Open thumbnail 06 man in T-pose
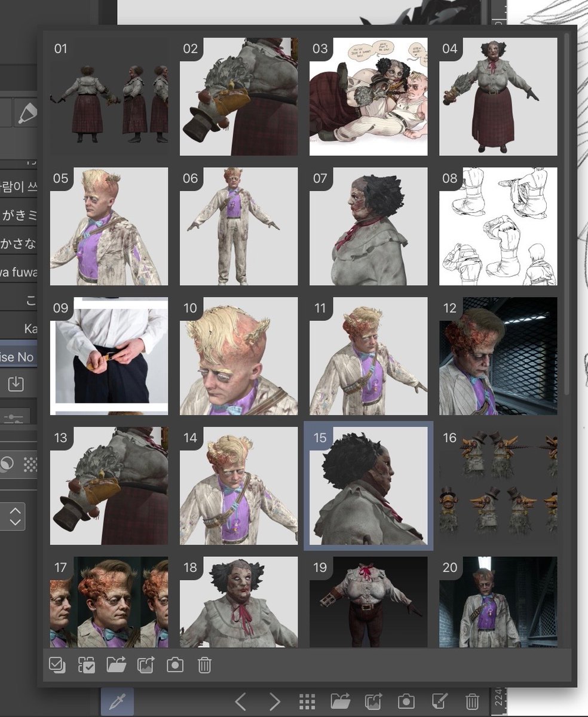 coord(238,226)
